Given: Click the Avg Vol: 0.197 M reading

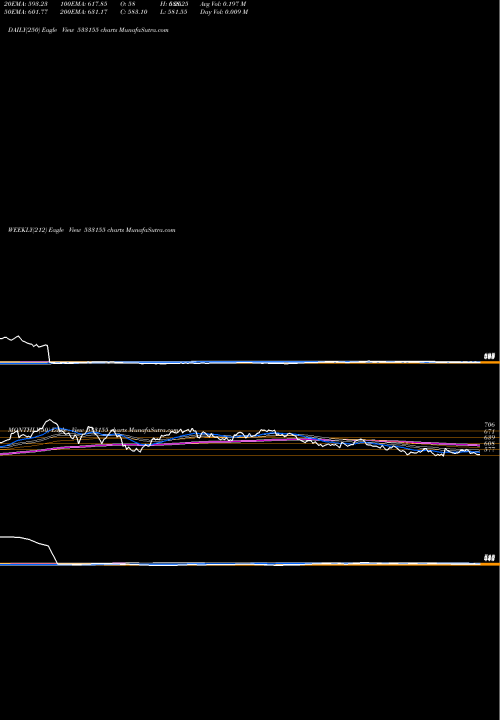Looking at the screenshot, I should point(223,4).
